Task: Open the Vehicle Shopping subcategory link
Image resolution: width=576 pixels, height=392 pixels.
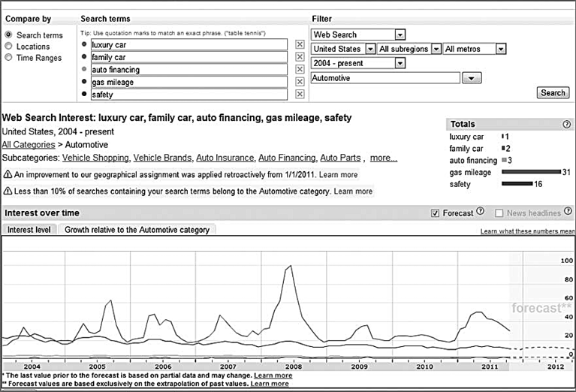Action: [95, 158]
